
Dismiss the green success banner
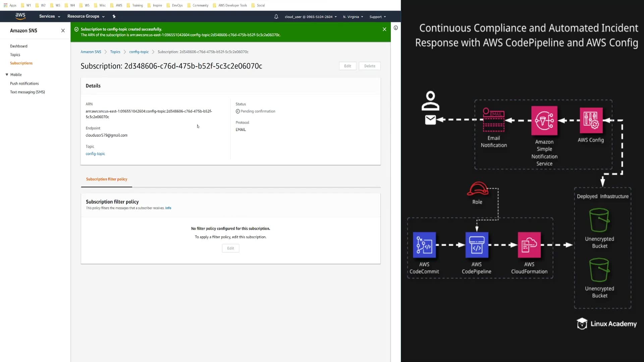pyautogui.click(x=384, y=29)
